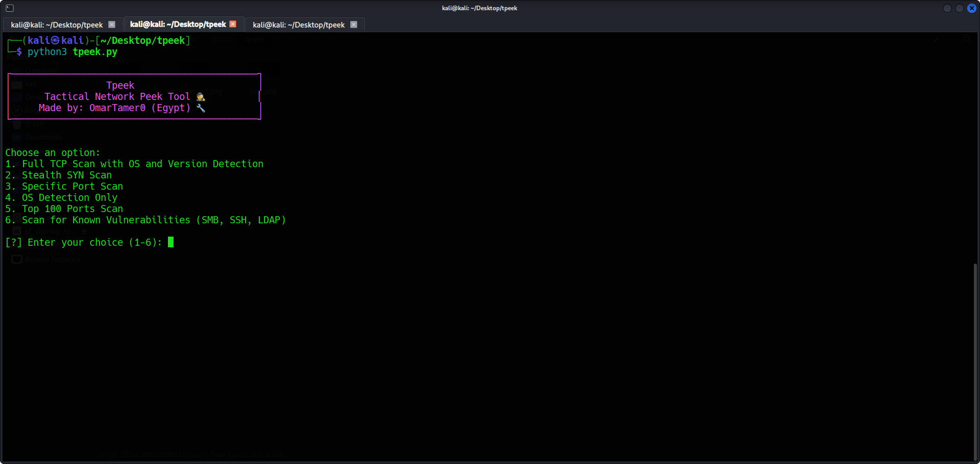Click 'Scan for Known Vulnerabilities' option line
Screen dimensions: 980x464
(x=145, y=220)
